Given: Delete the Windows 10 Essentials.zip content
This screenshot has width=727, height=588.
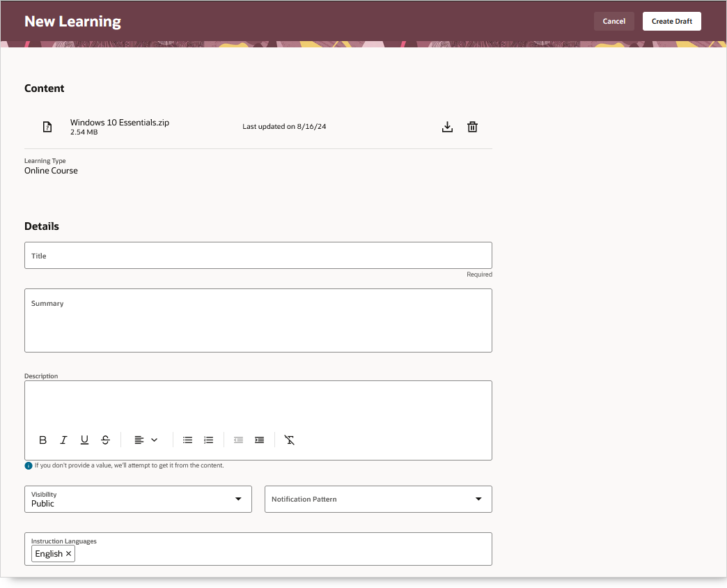Looking at the screenshot, I should (472, 127).
